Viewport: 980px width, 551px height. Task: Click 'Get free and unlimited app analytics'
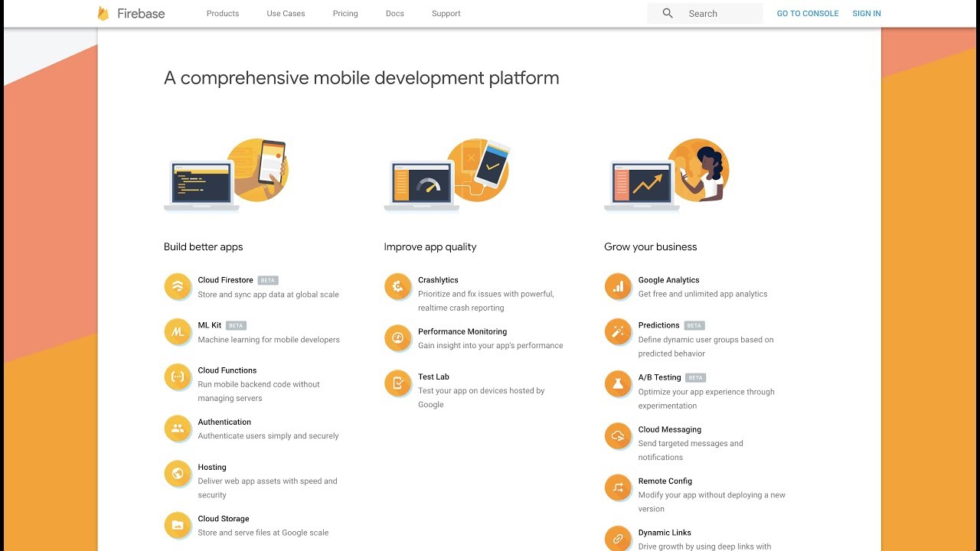pos(703,294)
